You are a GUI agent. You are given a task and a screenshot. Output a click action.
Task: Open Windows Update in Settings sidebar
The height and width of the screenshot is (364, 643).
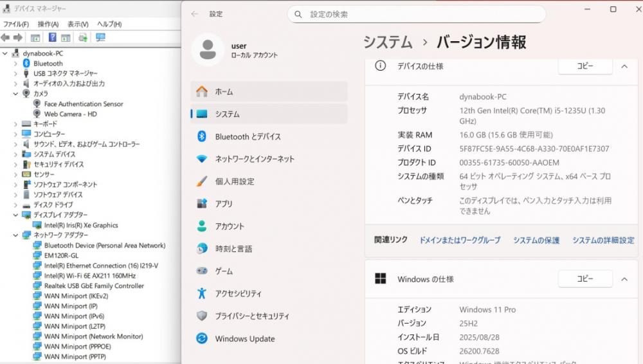click(244, 339)
